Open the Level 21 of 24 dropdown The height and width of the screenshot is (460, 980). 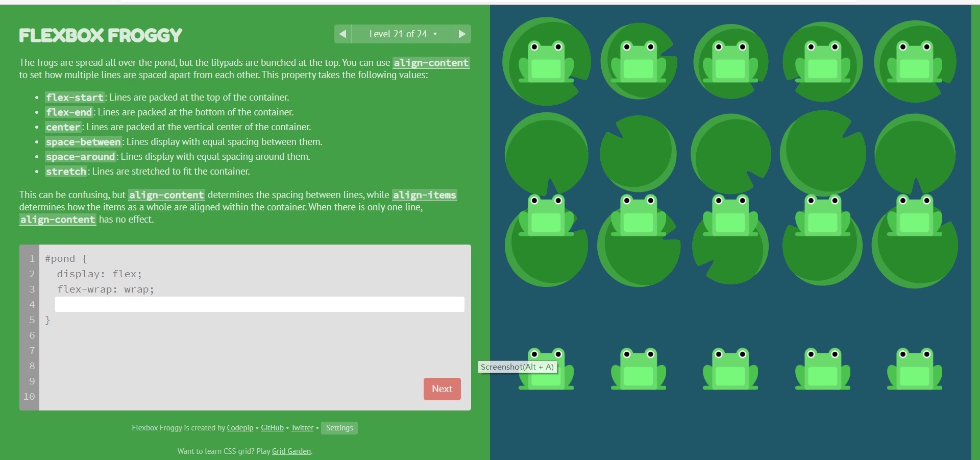pos(402,34)
